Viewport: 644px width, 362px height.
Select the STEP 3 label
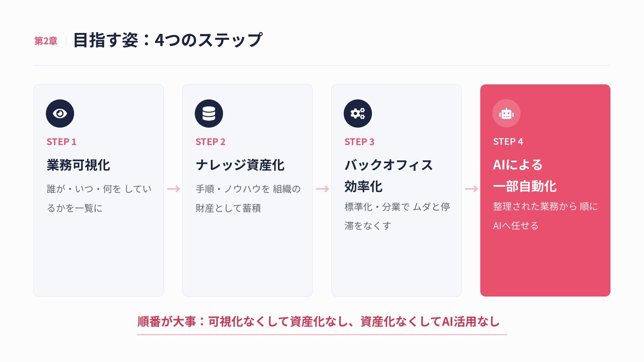pyautogui.click(x=359, y=142)
